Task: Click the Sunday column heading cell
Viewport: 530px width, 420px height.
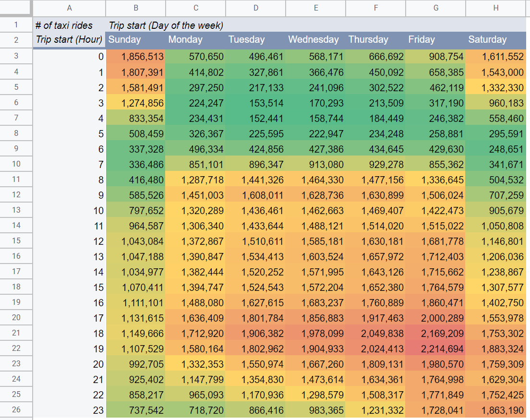Action: point(136,40)
